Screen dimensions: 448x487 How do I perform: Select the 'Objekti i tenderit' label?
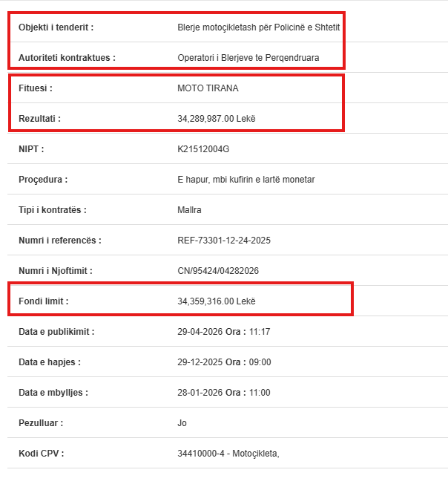[x=56, y=27]
